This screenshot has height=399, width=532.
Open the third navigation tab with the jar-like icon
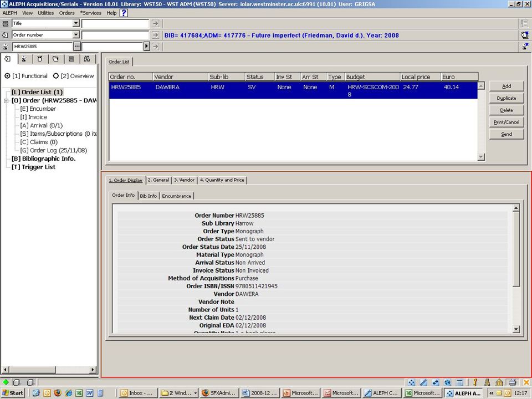(x=40, y=59)
